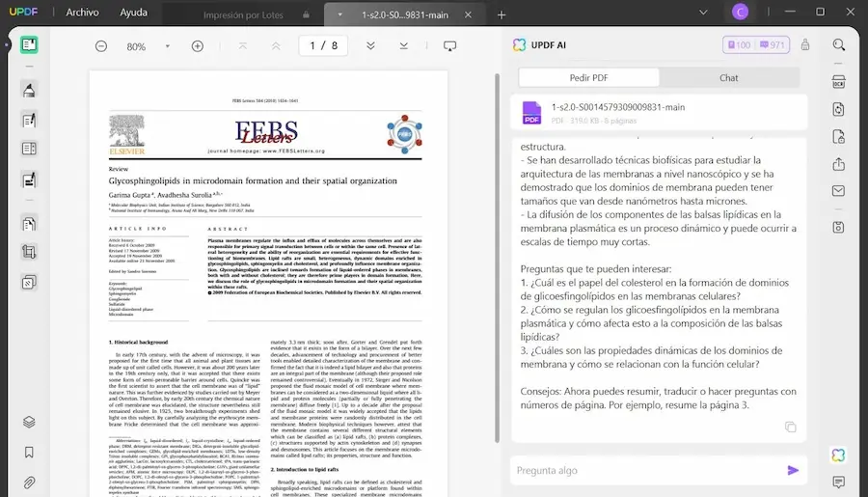The image size is (868, 497).
Task: Open the user account avatar
Action: pos(740,12)
